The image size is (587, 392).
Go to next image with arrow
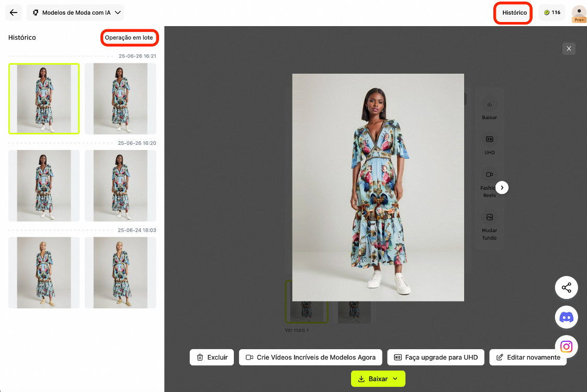click(x=502, y=187)
